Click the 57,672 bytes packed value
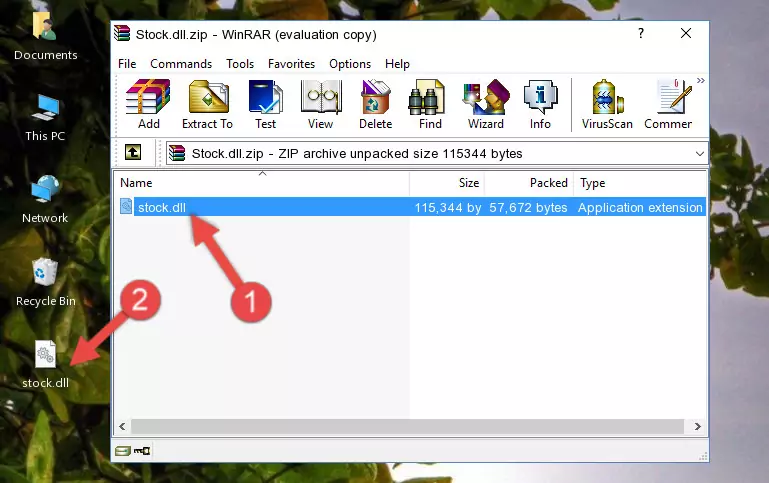Viewport: 769px width, 483px height. (x=528, y=207)
